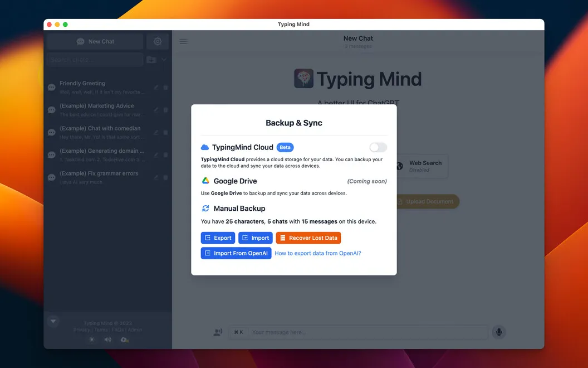Viewport: 588px width, 368px height.
Task: Click the hamburger menu icon in chat header
Action: (x=183, y=41)
